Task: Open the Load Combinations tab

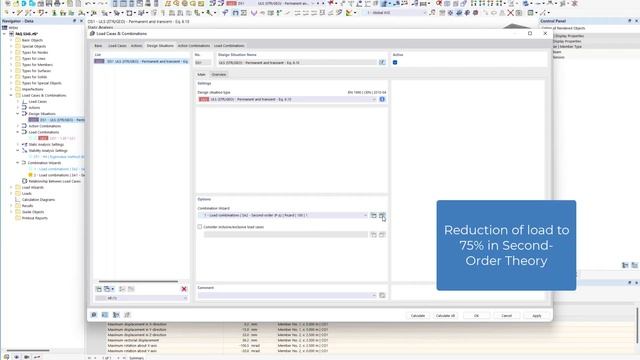Action: [229, 46]
